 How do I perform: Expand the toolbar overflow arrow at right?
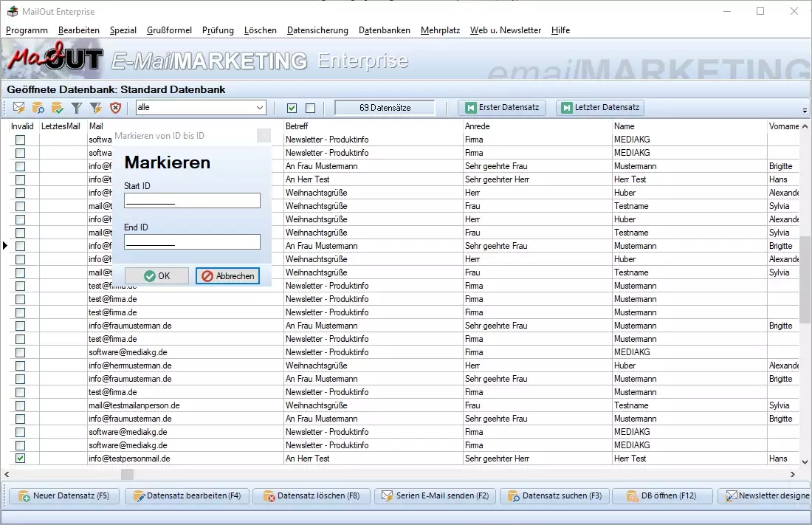coord(804,111)
